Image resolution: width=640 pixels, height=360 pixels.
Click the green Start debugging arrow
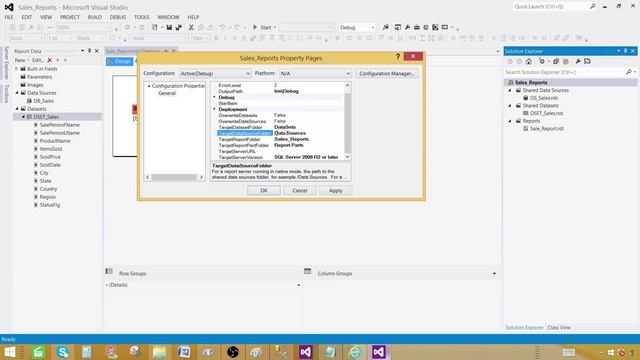(x=255, y=27)
